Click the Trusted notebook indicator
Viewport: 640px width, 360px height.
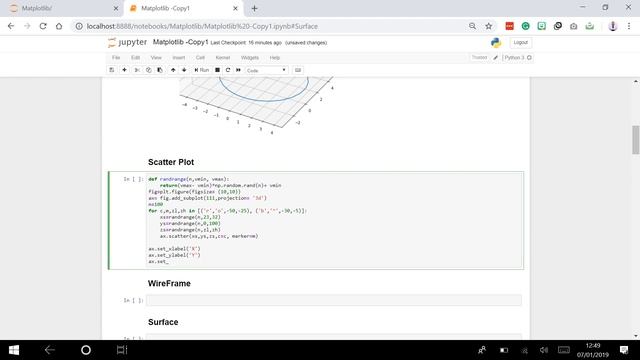(x=479, y=58)
